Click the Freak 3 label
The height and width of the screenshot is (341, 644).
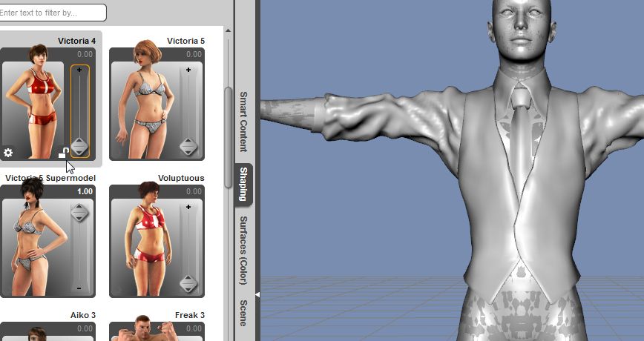coord(190,315)
